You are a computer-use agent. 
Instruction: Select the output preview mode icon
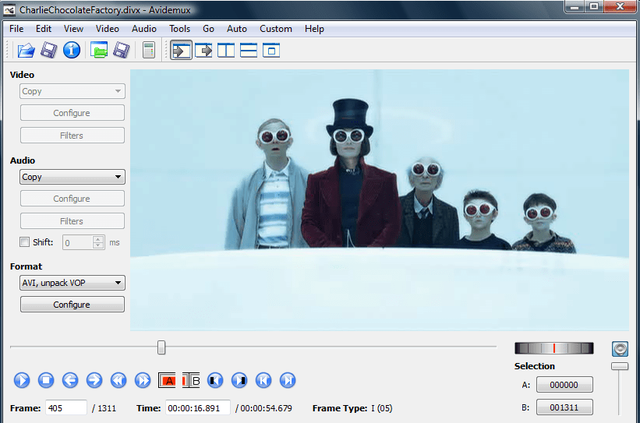[204, 51]
